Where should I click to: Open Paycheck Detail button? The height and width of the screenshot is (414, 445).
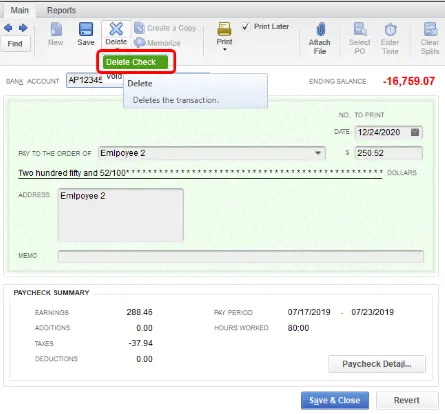(x=377, y=364)
